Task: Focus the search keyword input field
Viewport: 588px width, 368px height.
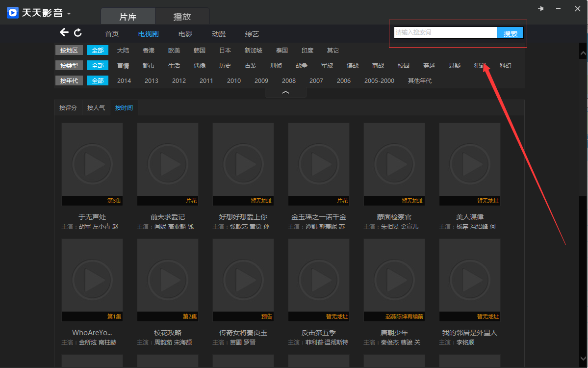Action: (445, 33)
